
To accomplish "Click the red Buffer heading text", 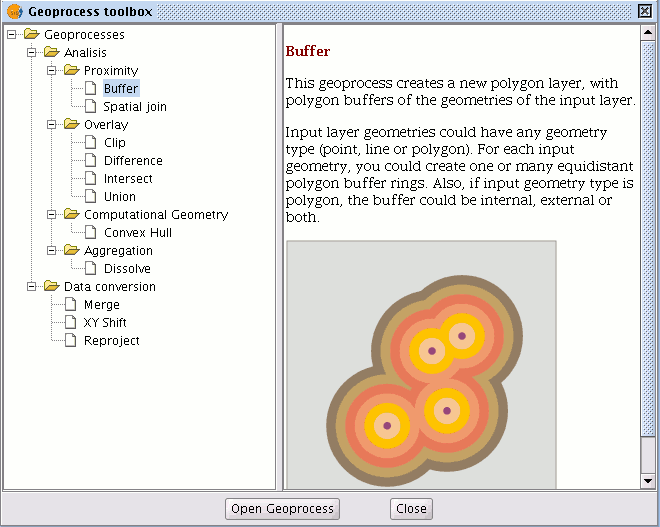I will click(308, 51).
